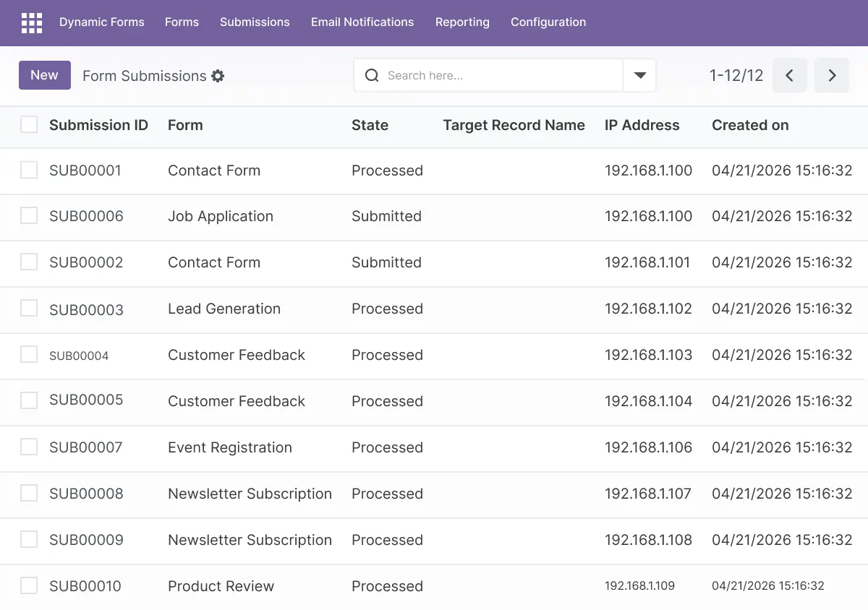Check the SUB00003 row checkbox
The image size is (868, 610).
tap(29, 308)
